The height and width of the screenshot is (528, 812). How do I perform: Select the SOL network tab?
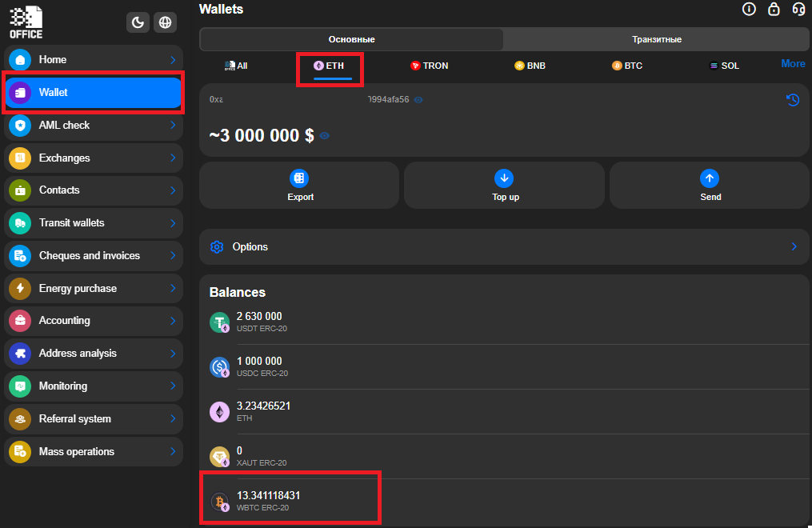coord(724,66)
